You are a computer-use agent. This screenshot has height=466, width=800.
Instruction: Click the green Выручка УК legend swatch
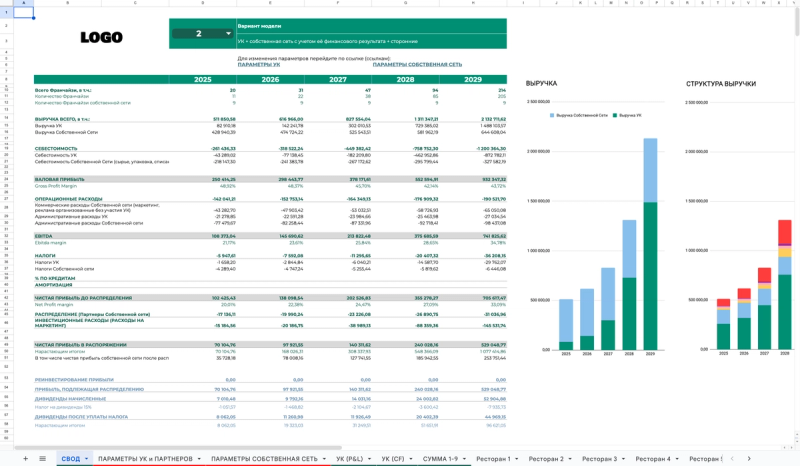click(x=614, y=116)
